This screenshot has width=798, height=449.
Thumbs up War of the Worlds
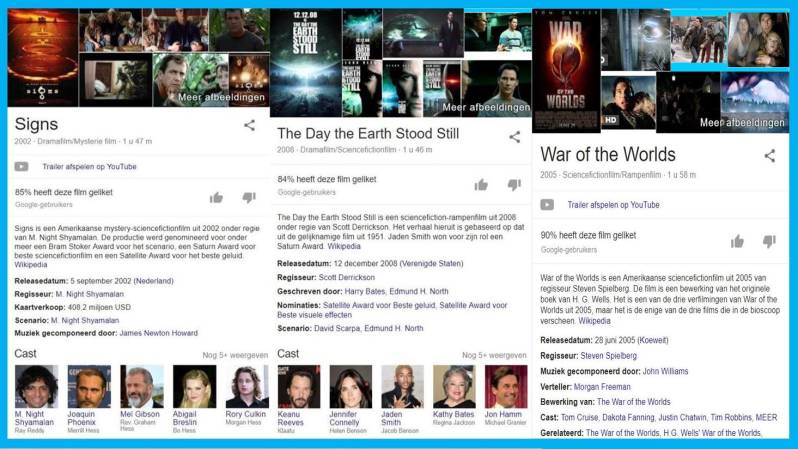(x=737, y=241)
